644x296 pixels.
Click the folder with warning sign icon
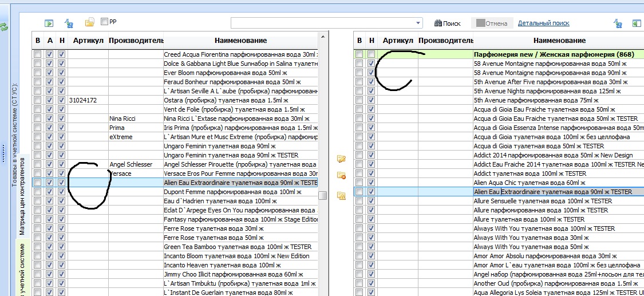[341, 195]
